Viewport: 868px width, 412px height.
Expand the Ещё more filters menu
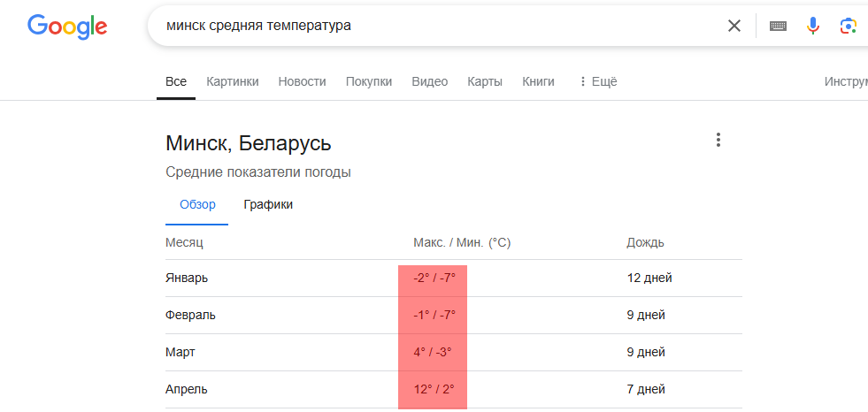click(x=597, y=82)
